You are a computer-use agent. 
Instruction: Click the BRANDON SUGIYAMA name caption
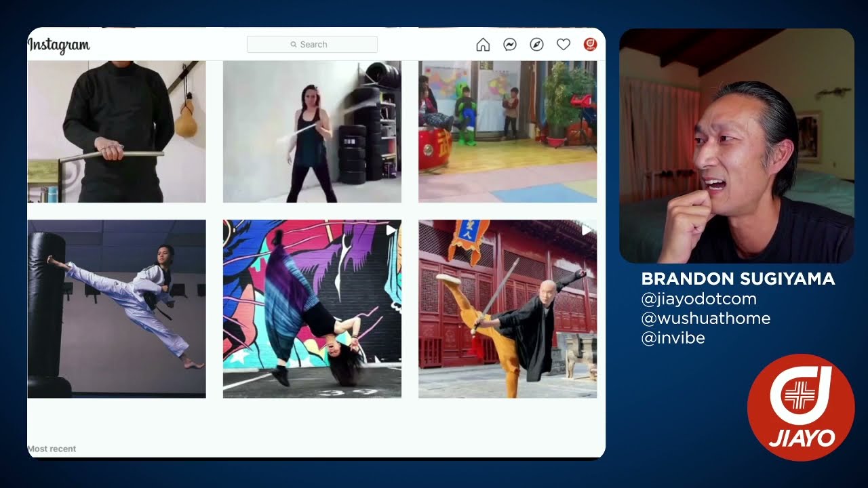point(738,279)
